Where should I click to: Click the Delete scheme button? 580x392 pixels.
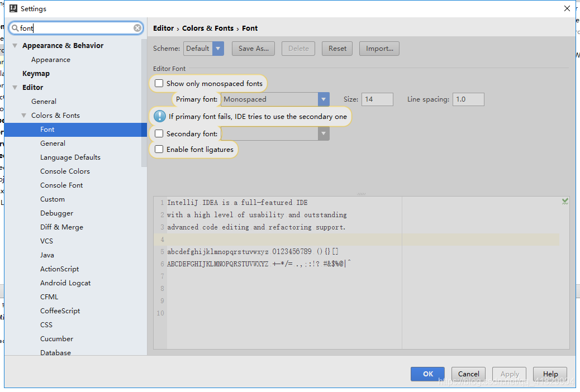pyautogui.click(x=298, y=49)
